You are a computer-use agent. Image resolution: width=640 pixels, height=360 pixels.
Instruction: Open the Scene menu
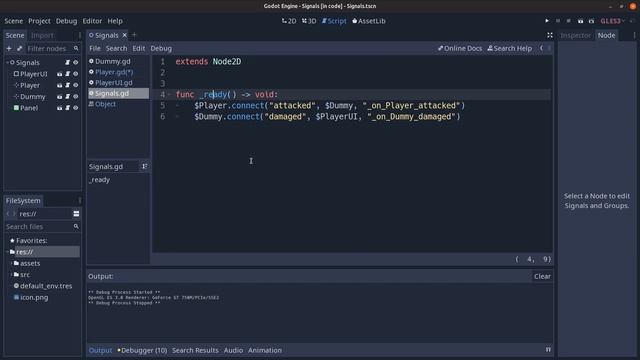13,21
